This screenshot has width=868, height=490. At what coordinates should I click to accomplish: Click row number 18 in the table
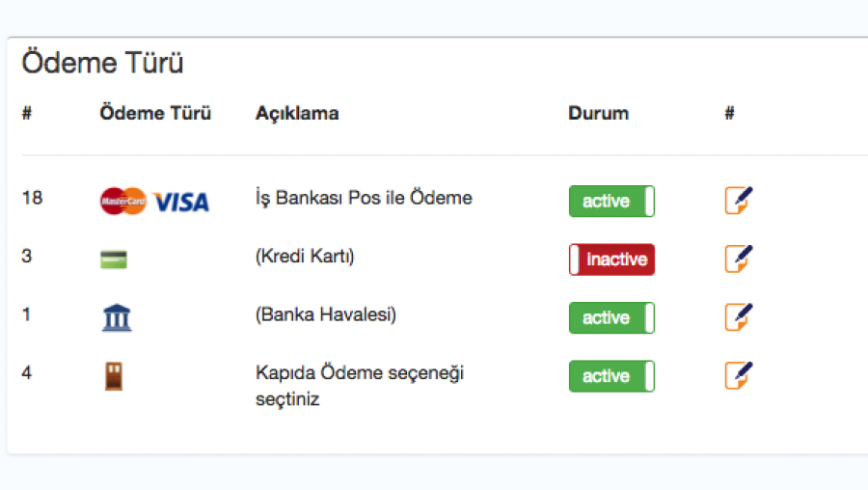point(32,198)
